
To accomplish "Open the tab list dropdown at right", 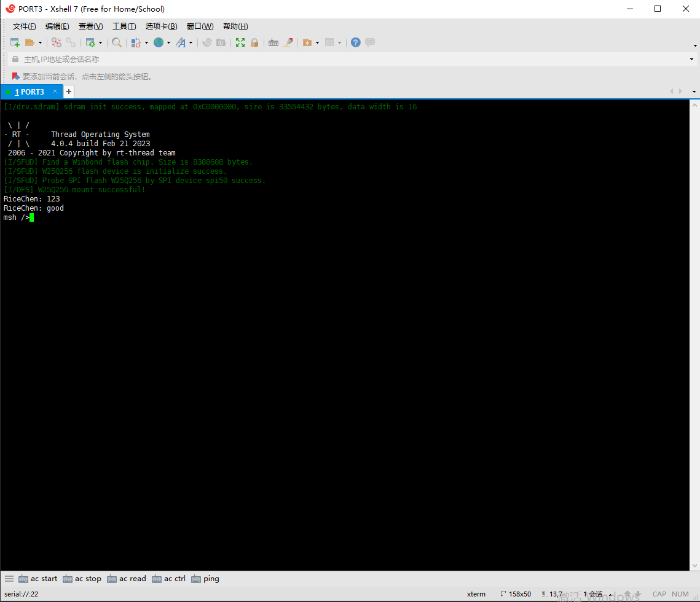I will point(694,92).
